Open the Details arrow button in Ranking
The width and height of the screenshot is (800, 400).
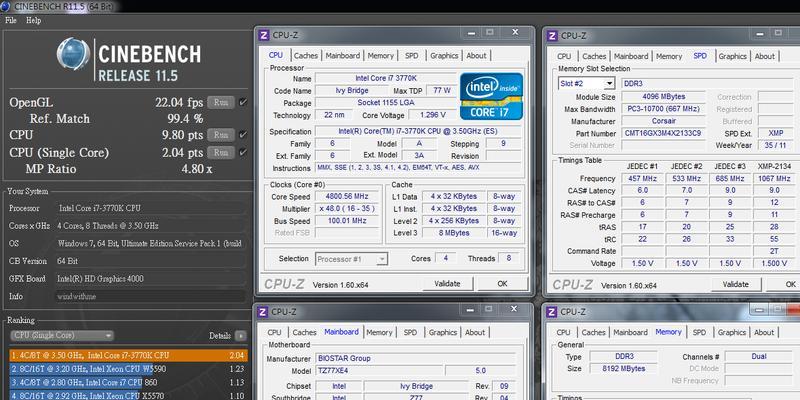coord(240,336)
